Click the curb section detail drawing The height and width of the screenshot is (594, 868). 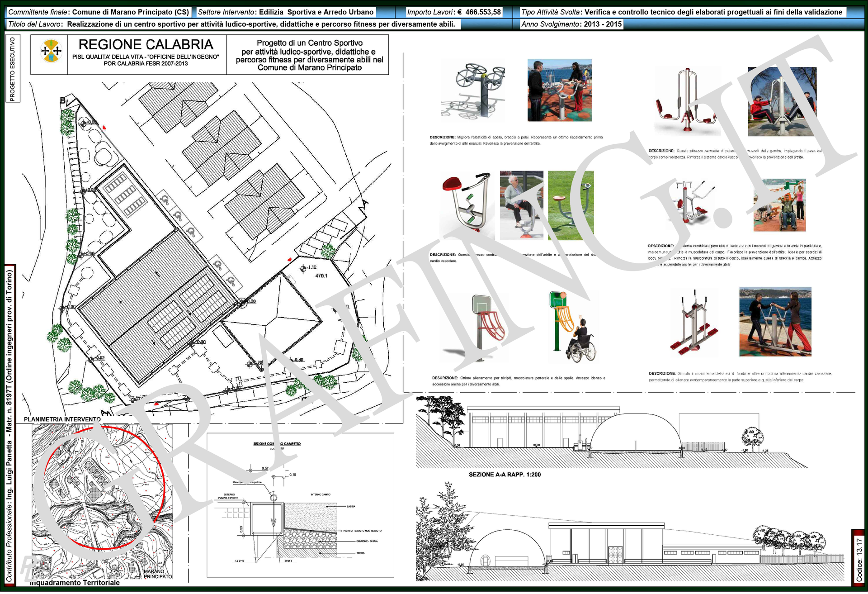300,506
